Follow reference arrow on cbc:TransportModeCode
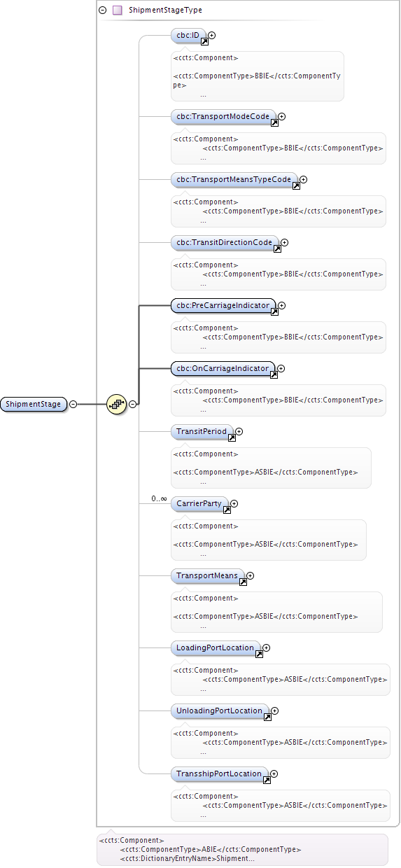The width and height of the screenshot is (401, 868). pos(274,123)
